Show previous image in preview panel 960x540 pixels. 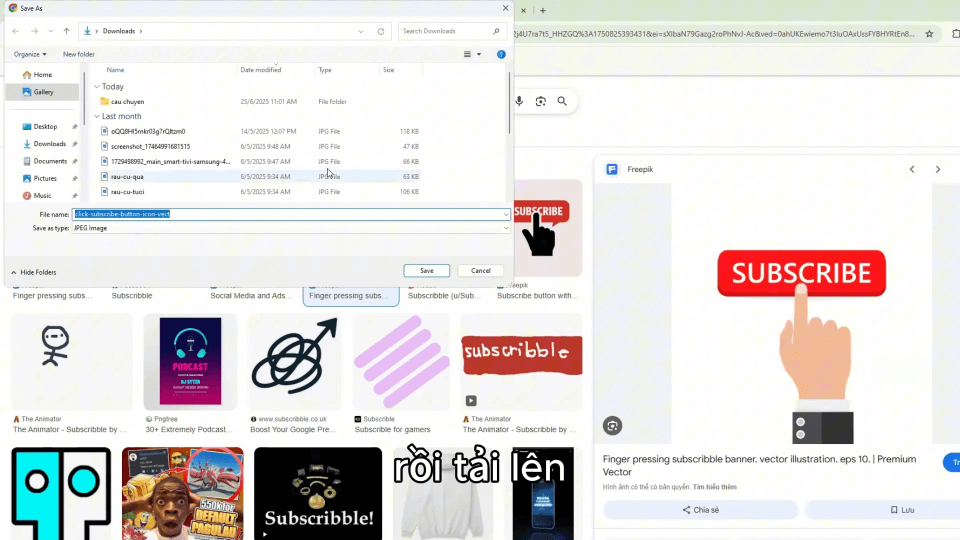912,170
